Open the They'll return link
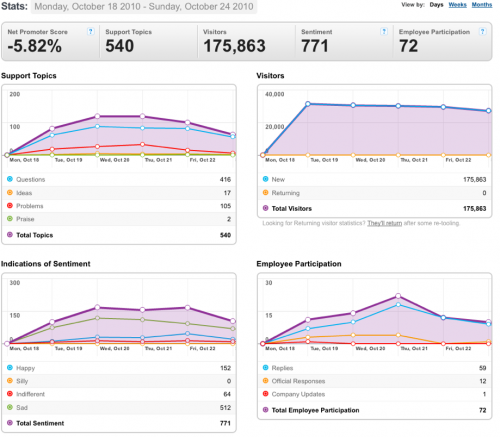 click(x=384, y=223)
